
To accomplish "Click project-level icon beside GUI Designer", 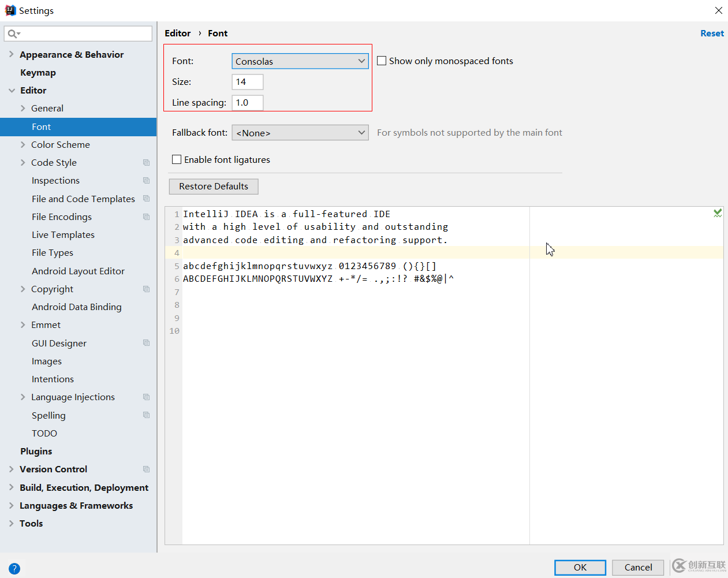I will [146, 343].
